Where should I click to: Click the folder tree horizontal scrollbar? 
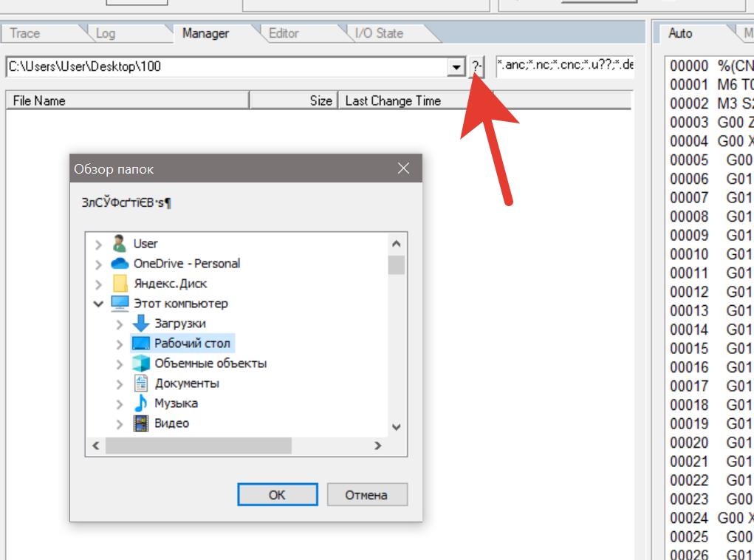pyautogui.click(x=199, y=446)
